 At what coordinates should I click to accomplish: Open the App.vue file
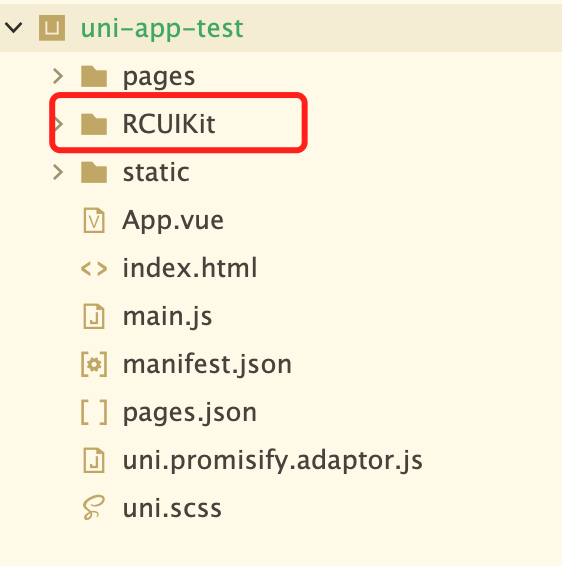pos(173,220)
